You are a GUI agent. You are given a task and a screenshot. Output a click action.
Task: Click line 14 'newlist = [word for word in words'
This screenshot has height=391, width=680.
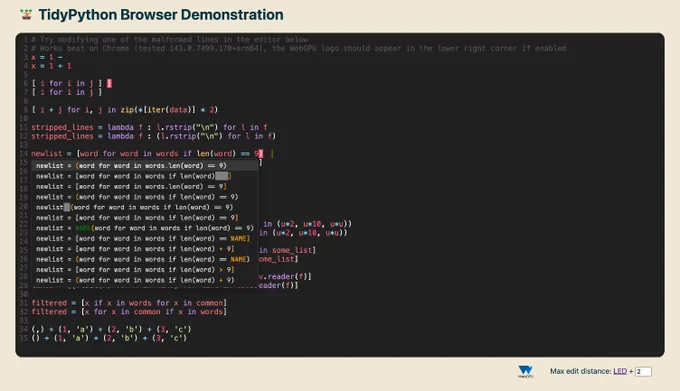pyautogui.click(x=147, y=153)
